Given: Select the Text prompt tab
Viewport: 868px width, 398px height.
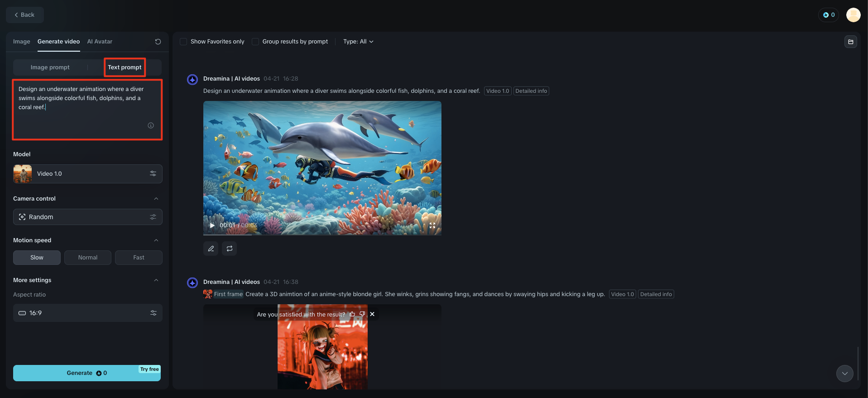Looking at the screenshot, I should 125,67.
